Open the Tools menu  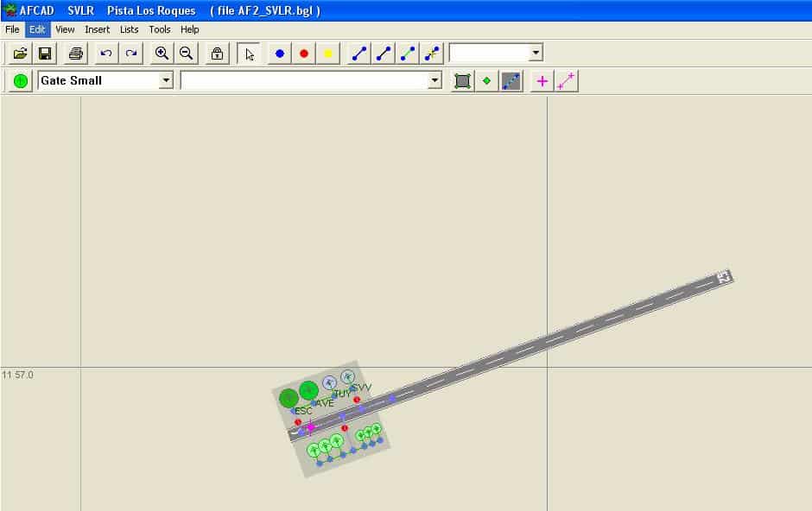tap(160, 29)
